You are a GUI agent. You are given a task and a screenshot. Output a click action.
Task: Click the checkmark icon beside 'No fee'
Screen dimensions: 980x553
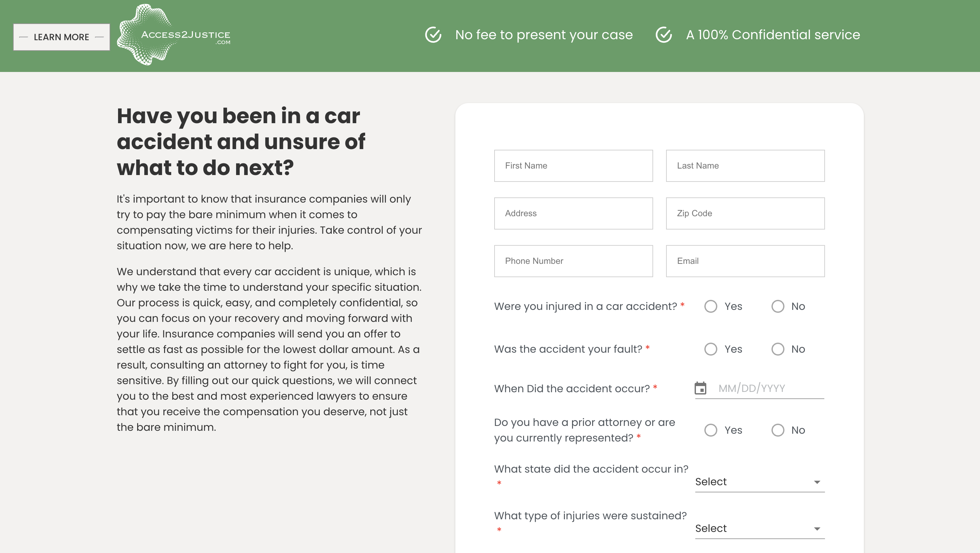tap(433, 35)
